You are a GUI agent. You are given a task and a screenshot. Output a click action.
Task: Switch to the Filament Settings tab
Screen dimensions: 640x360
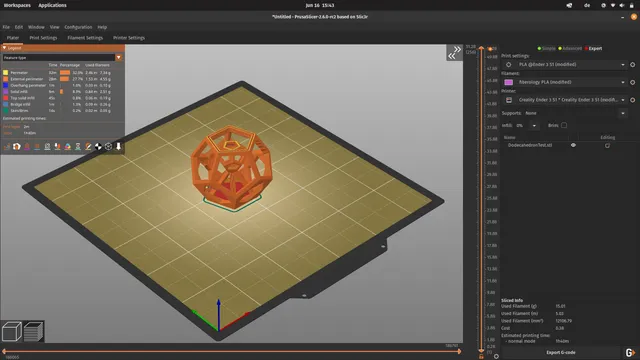[x=85, y=38]
